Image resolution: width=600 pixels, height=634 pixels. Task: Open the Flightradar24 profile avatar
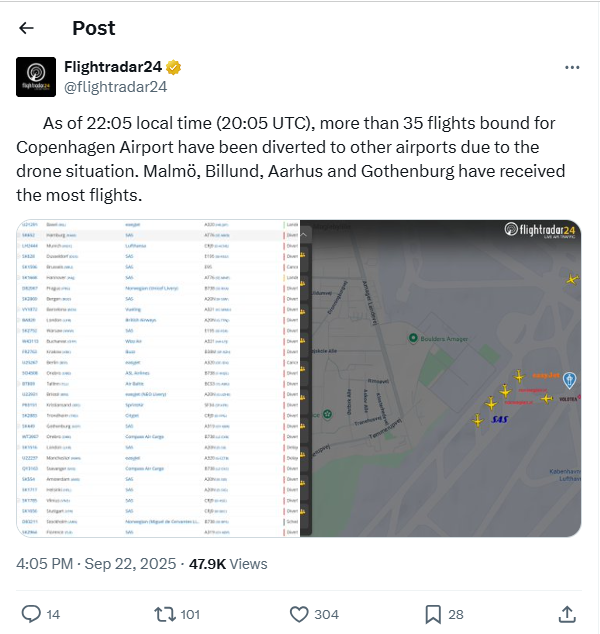click(x=37, y=77)
